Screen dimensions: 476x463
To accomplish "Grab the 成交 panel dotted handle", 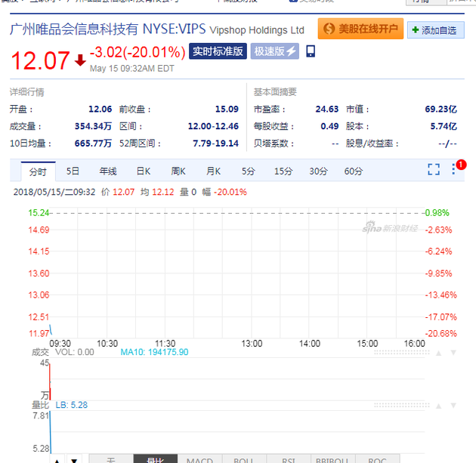I will point(402,353).
